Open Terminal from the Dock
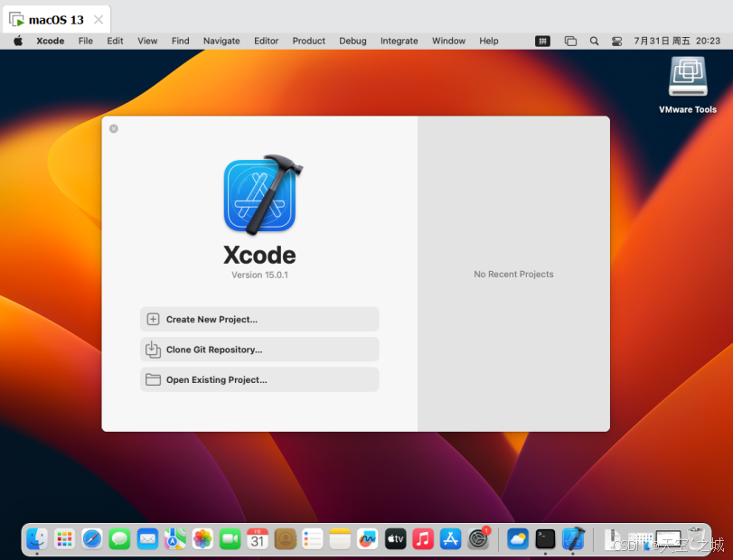 545,539
